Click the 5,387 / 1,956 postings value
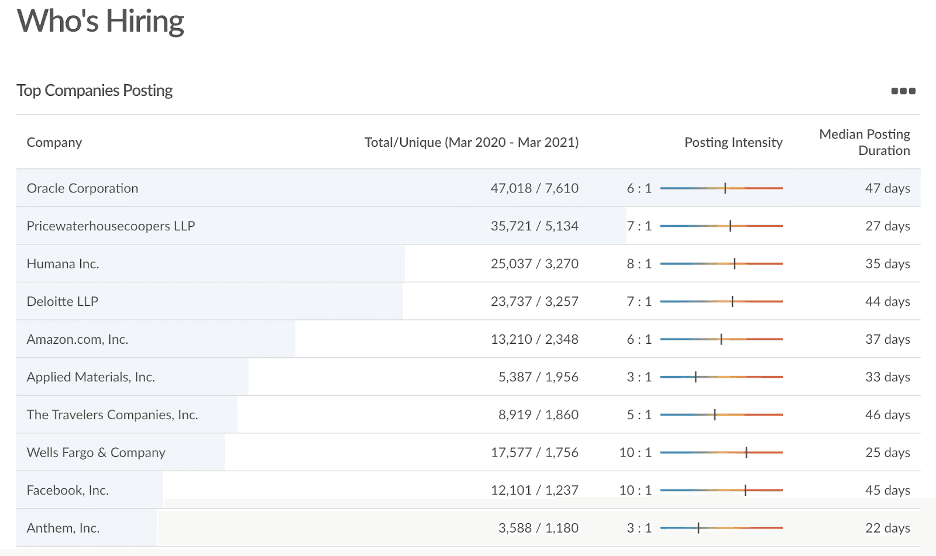 coord(538,377)
